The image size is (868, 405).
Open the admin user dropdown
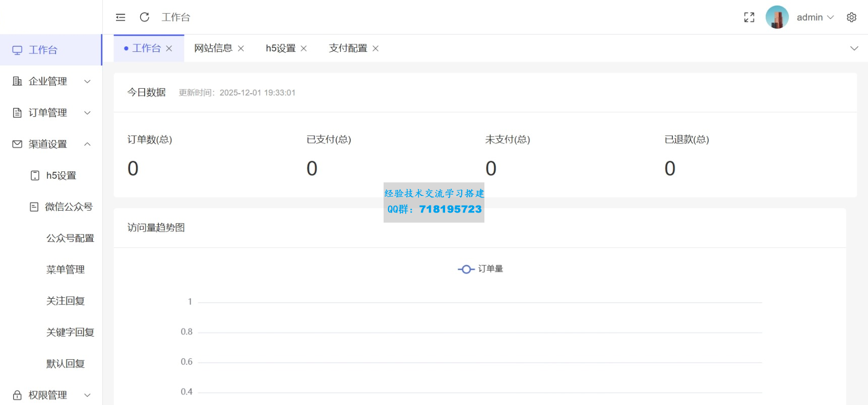click(815, 17)
